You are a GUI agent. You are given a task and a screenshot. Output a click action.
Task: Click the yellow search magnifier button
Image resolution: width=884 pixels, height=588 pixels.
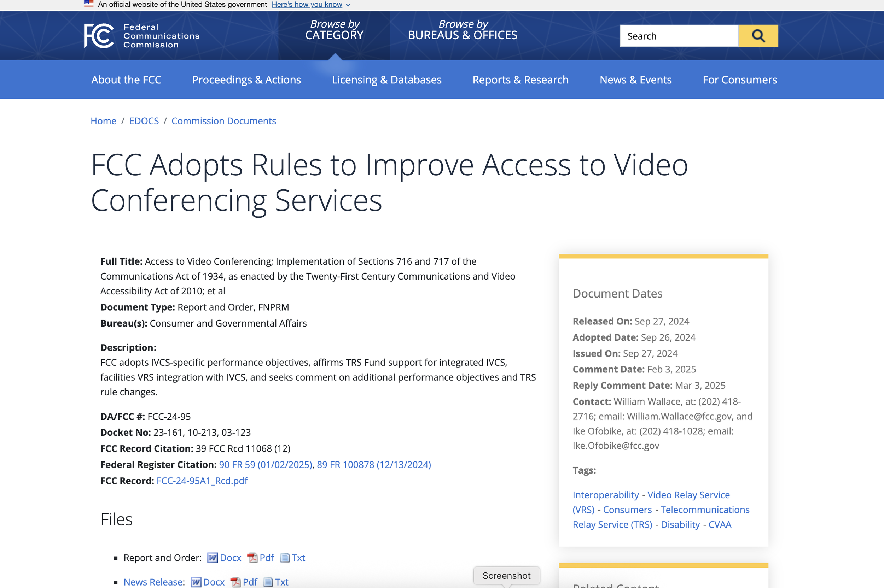[x=758, y=36]
